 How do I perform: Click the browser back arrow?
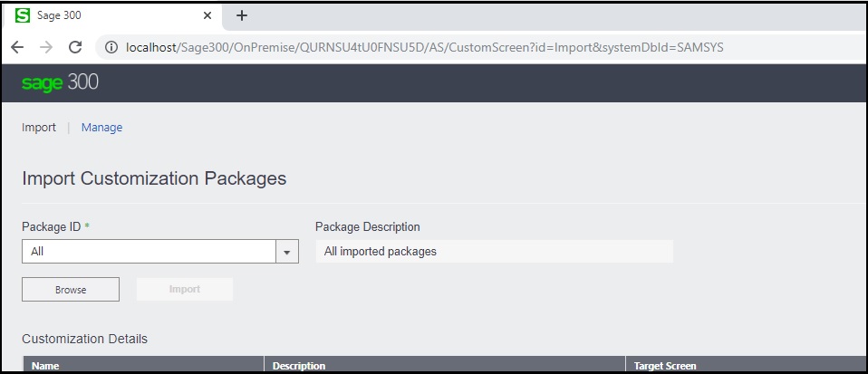17,47
